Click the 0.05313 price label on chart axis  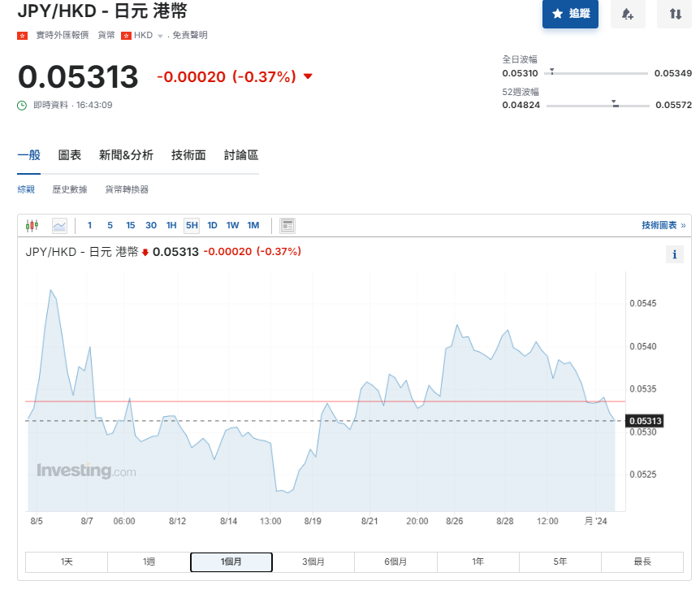click(x=646, y=420)
